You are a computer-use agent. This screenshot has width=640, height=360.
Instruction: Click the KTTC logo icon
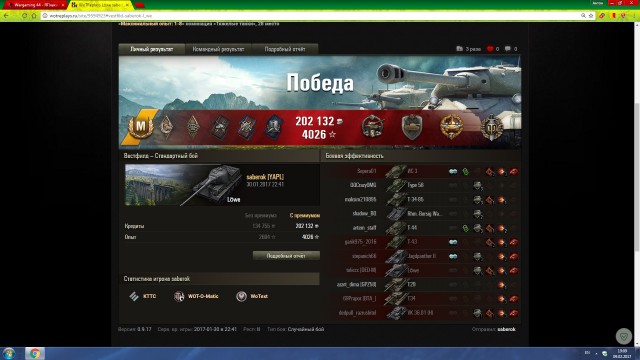click(x=134, y=296)
